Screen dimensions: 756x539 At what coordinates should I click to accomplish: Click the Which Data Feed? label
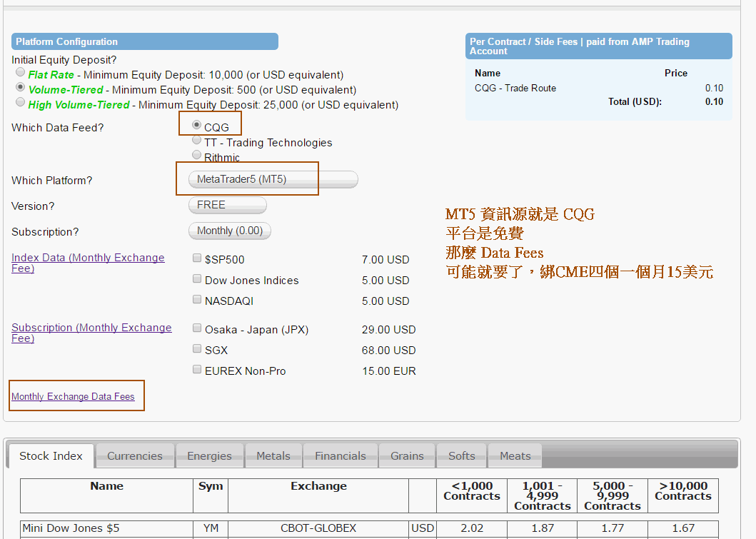[x=57, y=128]
